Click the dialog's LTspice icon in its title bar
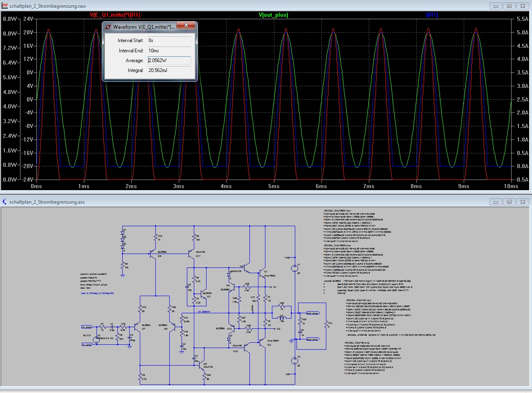 pos(108,27)
